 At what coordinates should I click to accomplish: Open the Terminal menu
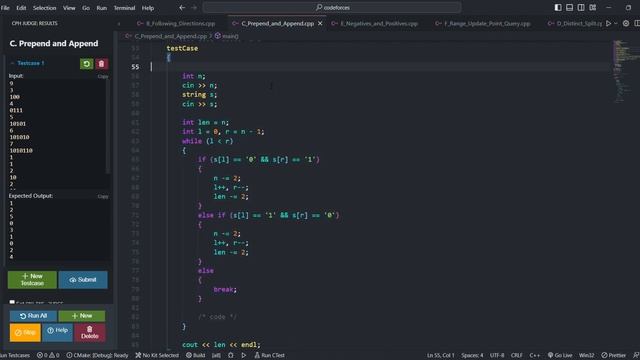(x=124, y=8)
